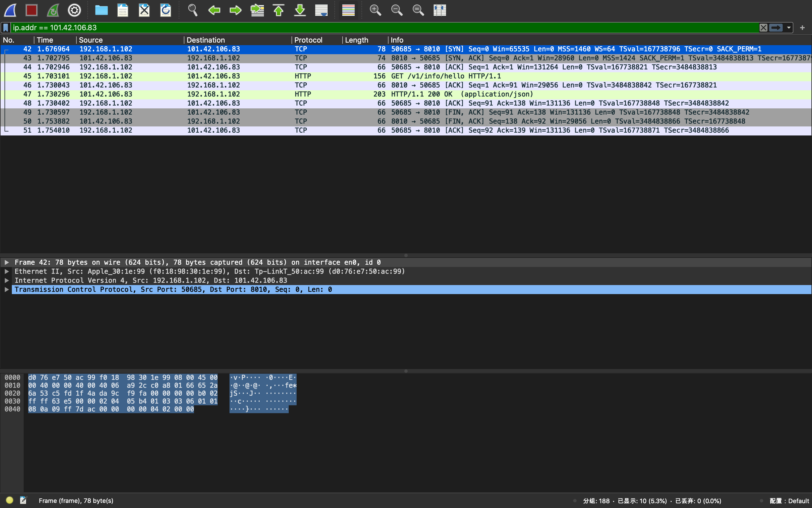The width and height of the screenshot is (812, 508).
Task: Zoom in on main window text
Action: coord(375,10)
